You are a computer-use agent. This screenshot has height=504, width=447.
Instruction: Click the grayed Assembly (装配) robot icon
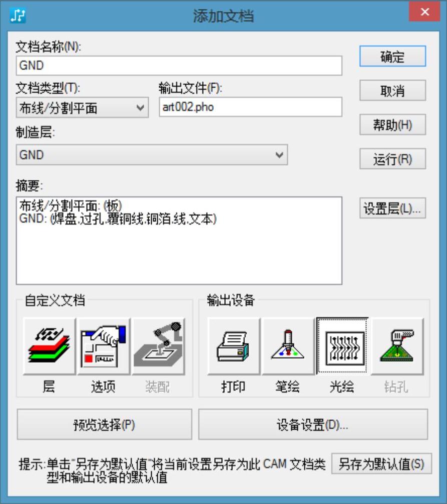[x=158, y=346]
